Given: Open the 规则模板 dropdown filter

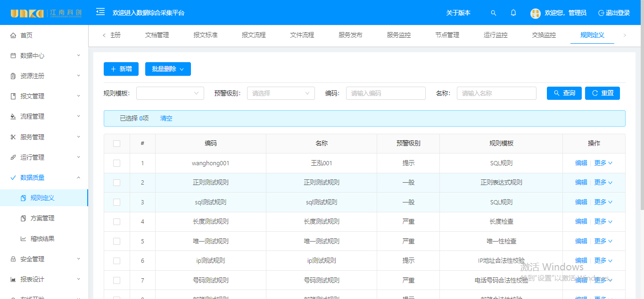Looking at the screenshot, I should [170, 93].
